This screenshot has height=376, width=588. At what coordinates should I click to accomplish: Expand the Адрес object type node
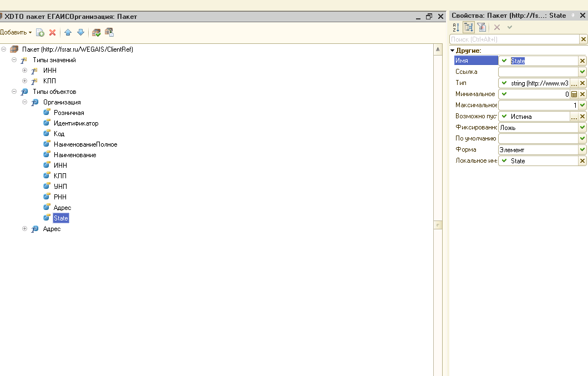tap(24, 229)
